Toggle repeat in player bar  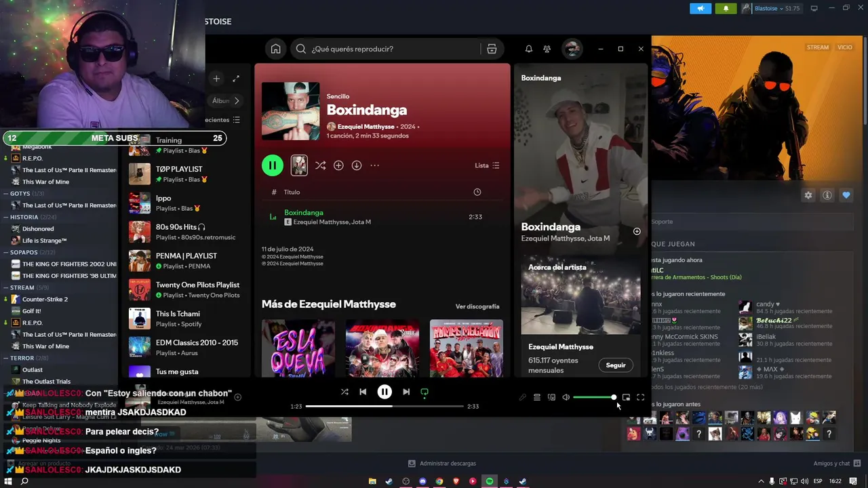click(425, 392)
